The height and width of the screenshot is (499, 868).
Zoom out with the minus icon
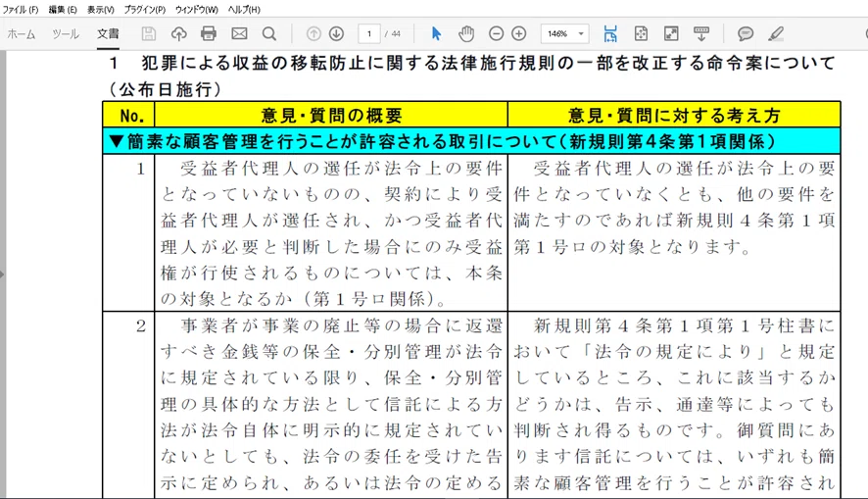(496, 34)
